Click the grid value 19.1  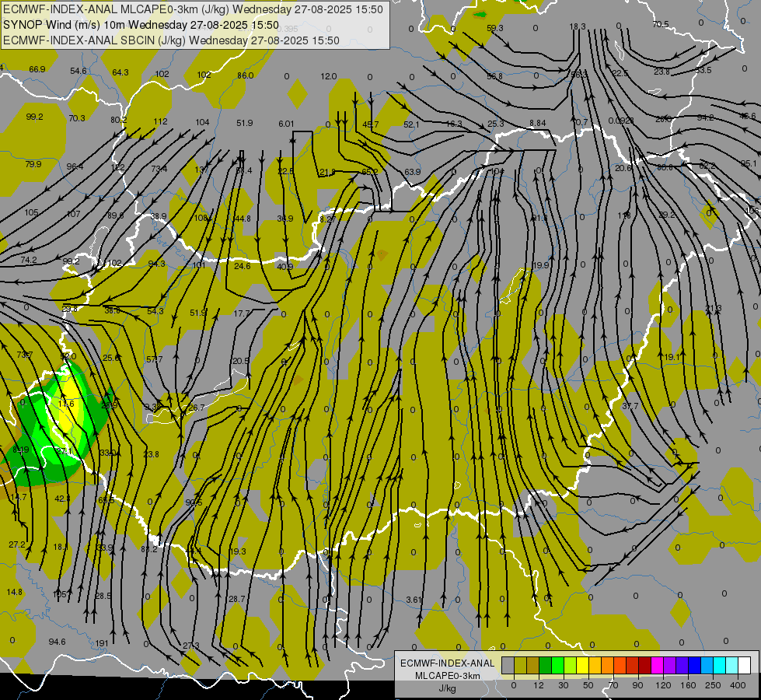click(672, 357)
